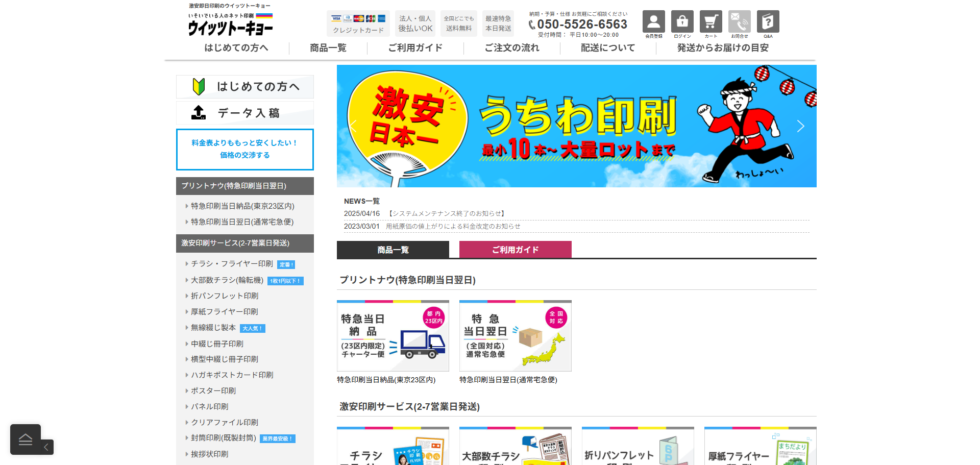980x465 pixels.
Task: Open the システムメンテナンス終了のお知らせ news link
Action: click(x=447, y=214)
